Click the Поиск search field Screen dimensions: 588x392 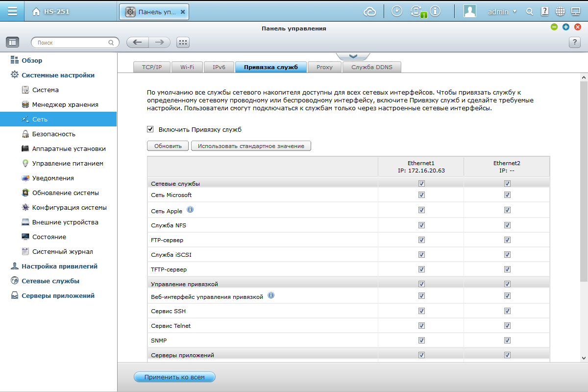pos(75,43)
